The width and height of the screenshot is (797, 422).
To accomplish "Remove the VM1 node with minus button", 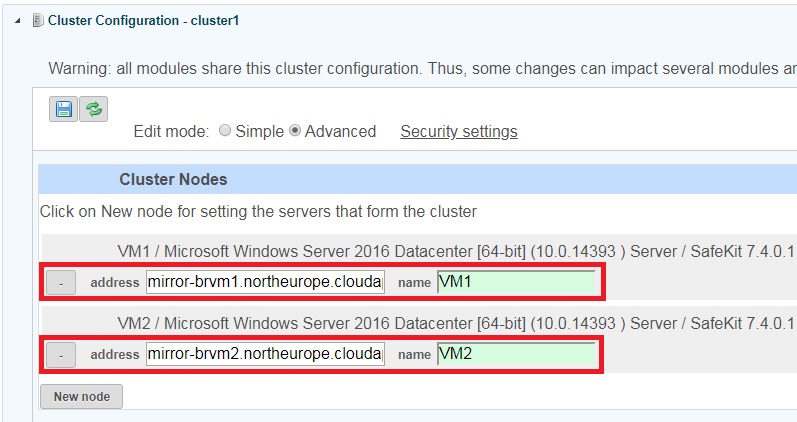I will click(61, 283).
